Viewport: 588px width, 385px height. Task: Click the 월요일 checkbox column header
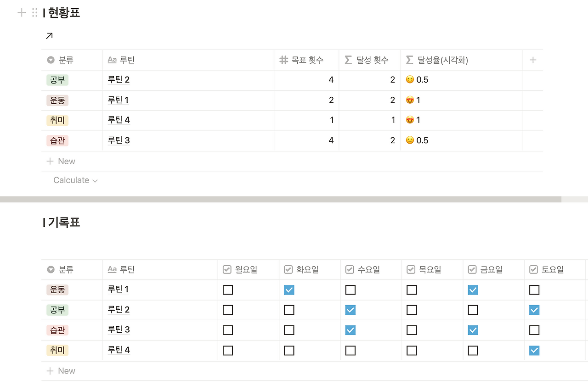pyautogui.click(x=248, y=269)
